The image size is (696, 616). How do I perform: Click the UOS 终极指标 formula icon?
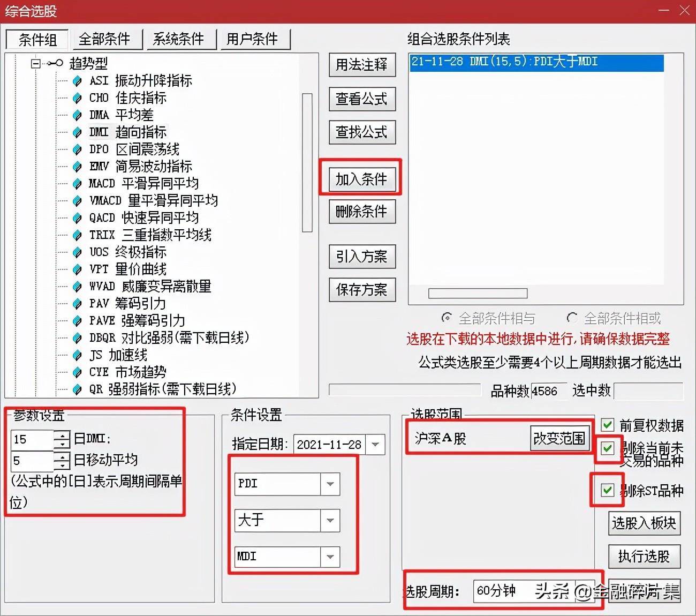[x=77, y=252]
